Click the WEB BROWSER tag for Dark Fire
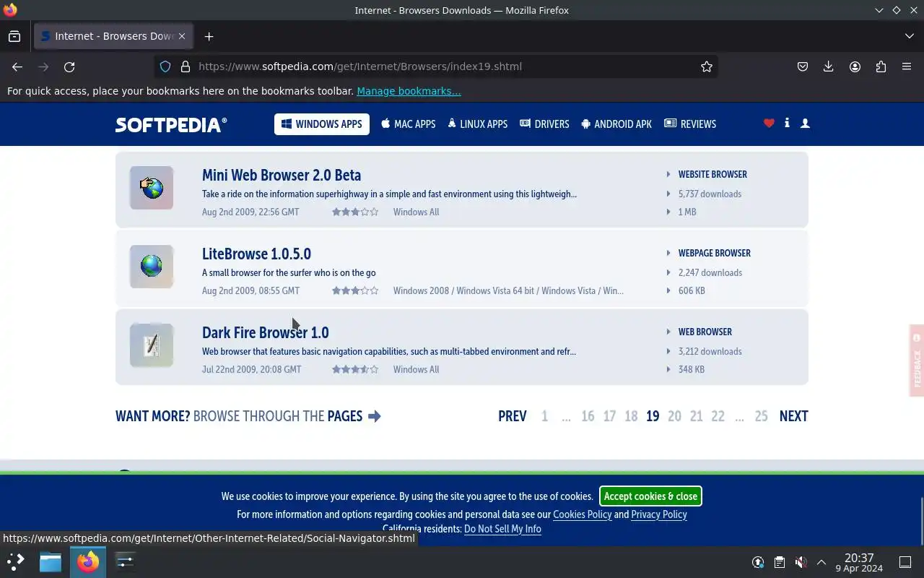The height and width of the screenshot is (578, 924). coord(705,332)
